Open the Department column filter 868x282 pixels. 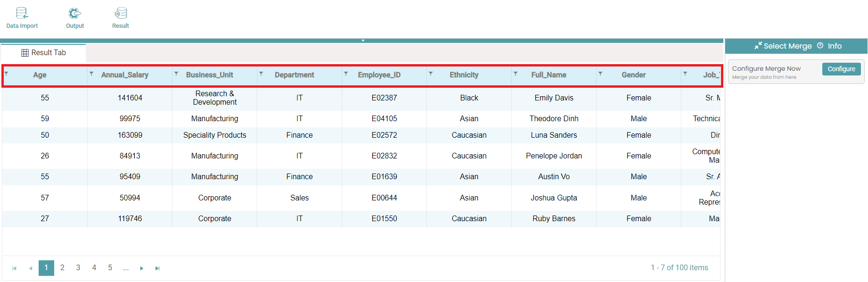(x=261, y=74)
